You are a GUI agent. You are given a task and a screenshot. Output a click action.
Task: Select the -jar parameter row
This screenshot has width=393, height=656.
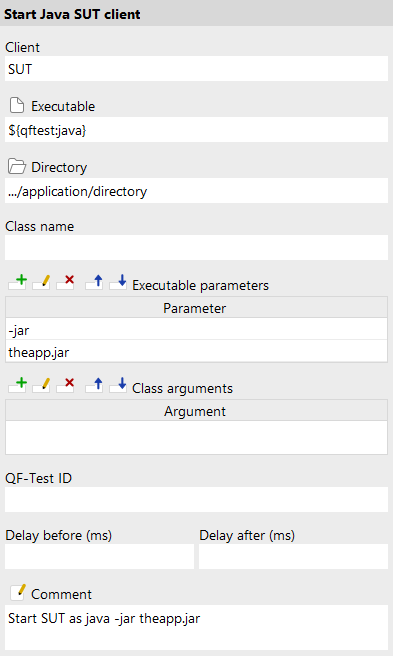pos(196,329)
